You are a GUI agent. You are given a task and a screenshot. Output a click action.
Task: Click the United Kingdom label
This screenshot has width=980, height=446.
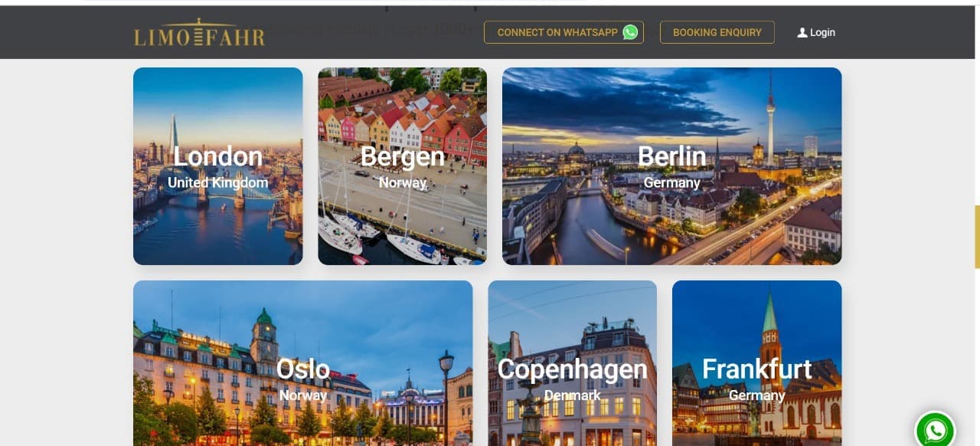(x=218, y=182)
